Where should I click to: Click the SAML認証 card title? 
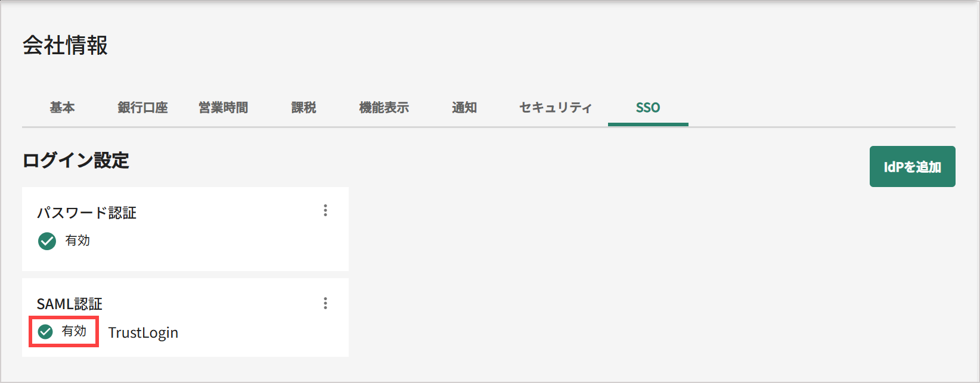coord(70,304)
